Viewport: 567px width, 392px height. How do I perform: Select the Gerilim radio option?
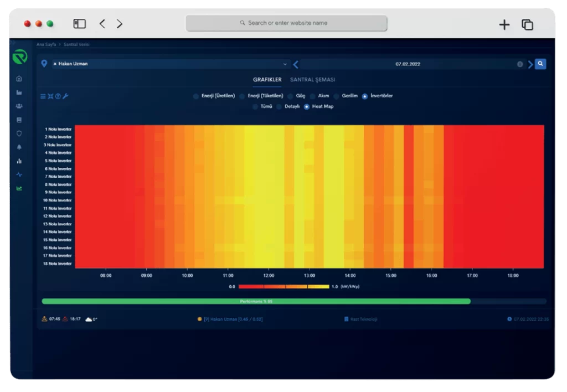click(x=336, y=96)
